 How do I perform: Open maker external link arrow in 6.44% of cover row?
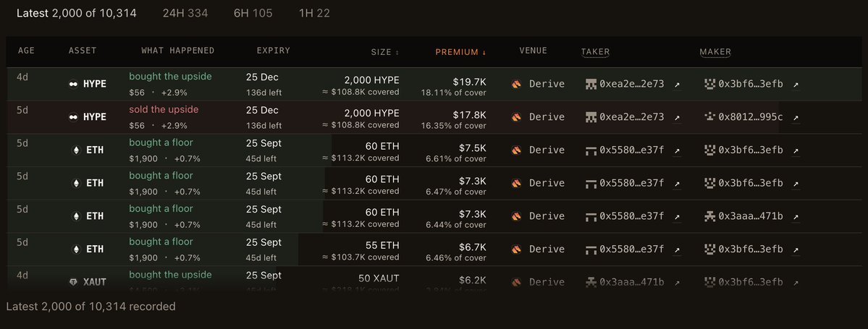796,217
